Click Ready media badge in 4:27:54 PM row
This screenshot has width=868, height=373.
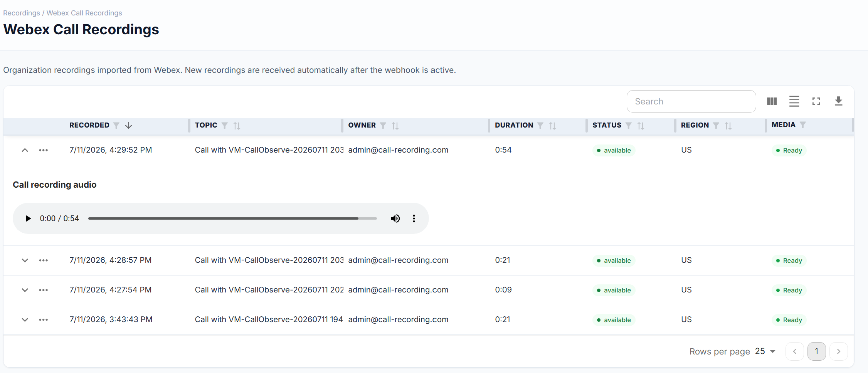pos(789,290)
